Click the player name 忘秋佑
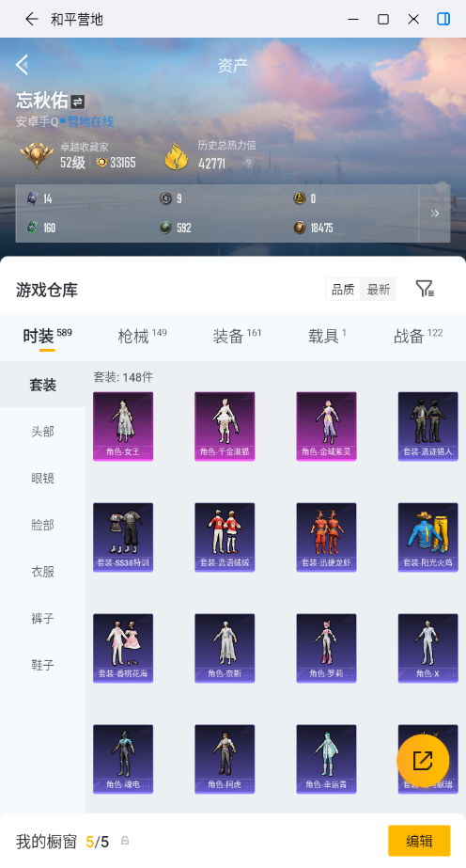This screenshot has height=868, width=466. [42, 101]
